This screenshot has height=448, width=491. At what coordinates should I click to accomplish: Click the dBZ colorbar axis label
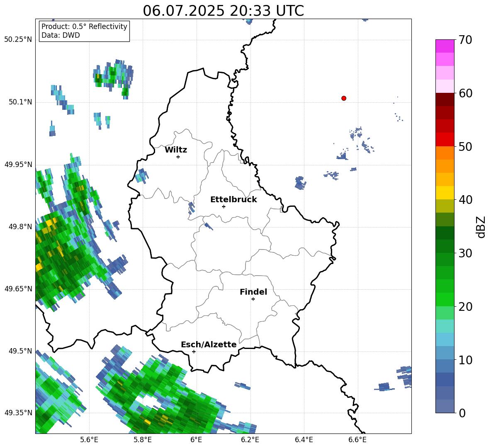[x=481, y=227]
